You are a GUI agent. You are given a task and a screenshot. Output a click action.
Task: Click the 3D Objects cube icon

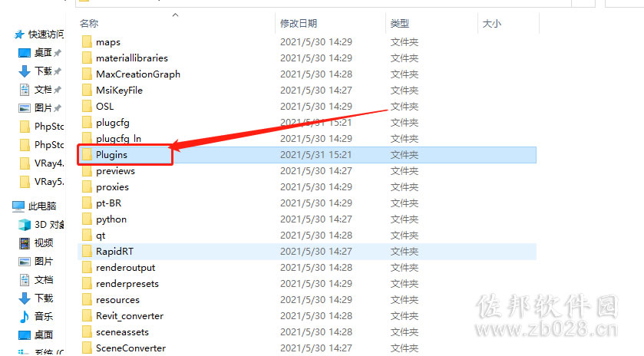[25, 225]
